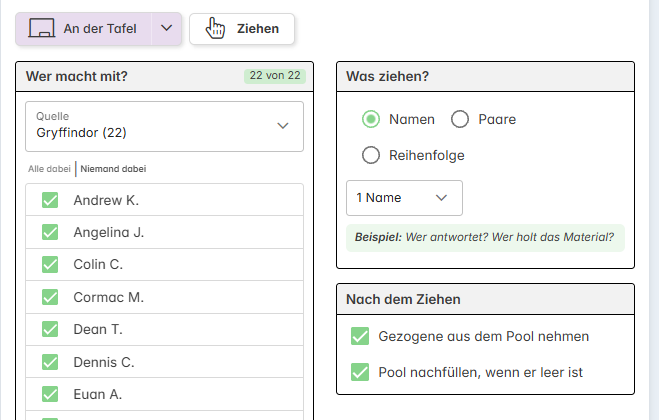This screenshot has width=659, height=420.
Task: Click the hand pointer icon on Ziehen
Action: point(215,28)
